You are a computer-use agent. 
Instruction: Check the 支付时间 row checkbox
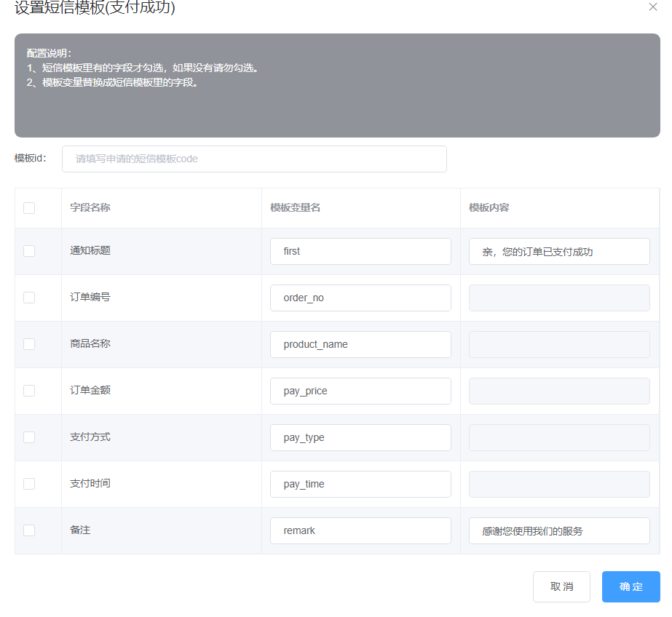point(29,484)
